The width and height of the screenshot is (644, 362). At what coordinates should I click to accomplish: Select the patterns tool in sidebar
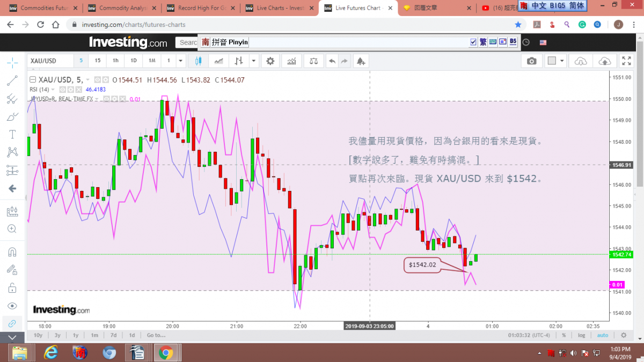pos(12,152)
